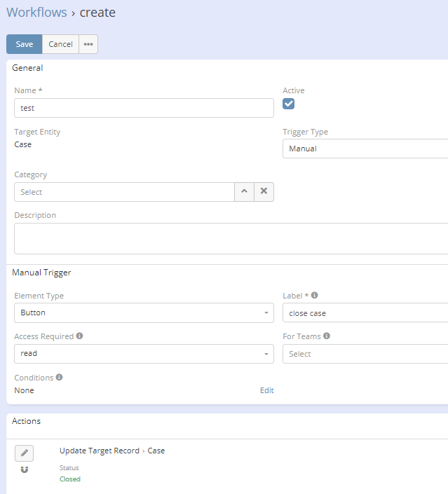Open the Access Required dropdown
The image size is (448, 494).
(x=144, y=354)
